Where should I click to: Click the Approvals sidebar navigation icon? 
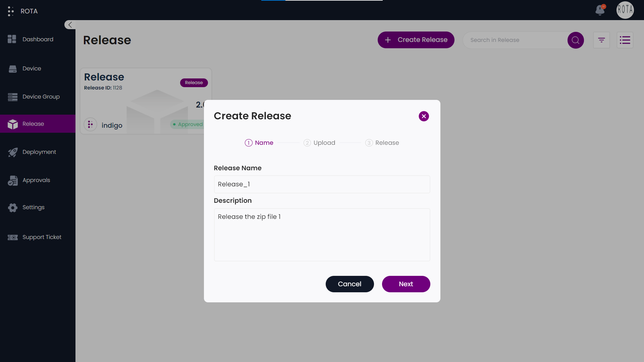click(x=12, y=180)
